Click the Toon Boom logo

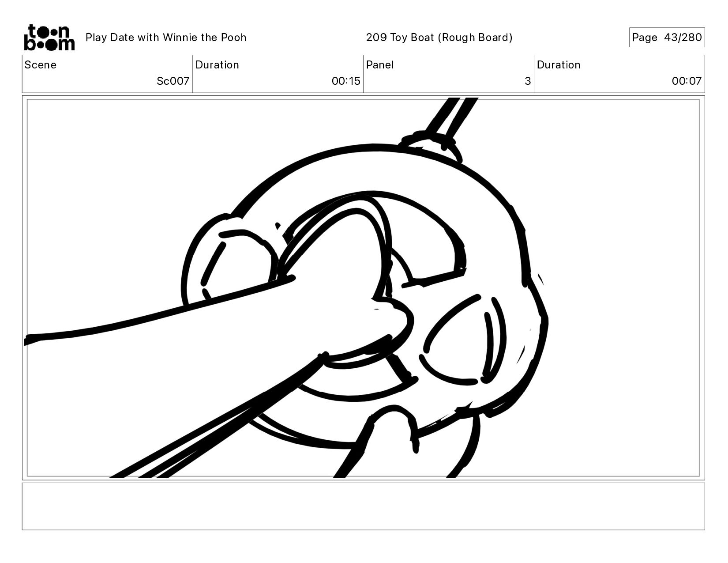pos(49,38)
